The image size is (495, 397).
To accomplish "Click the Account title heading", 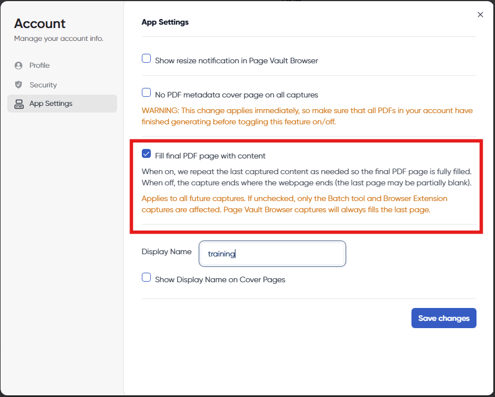I will (40, 24).
